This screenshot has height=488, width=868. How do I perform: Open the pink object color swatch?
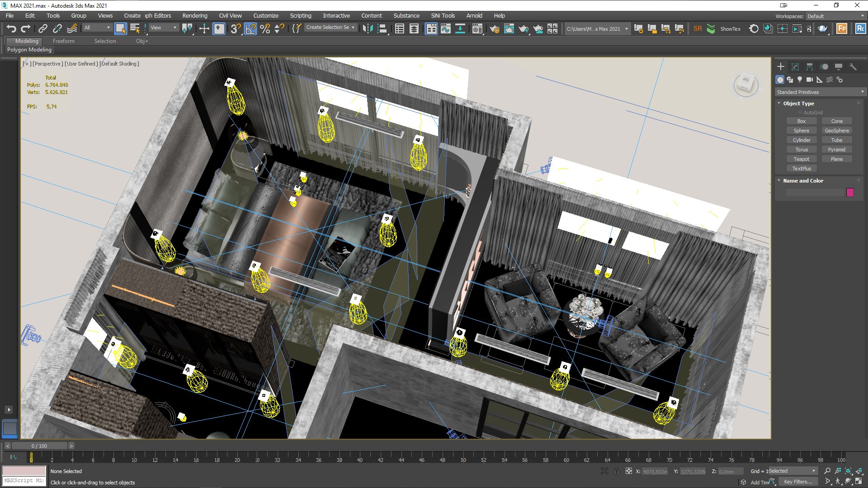click(850, 192)
